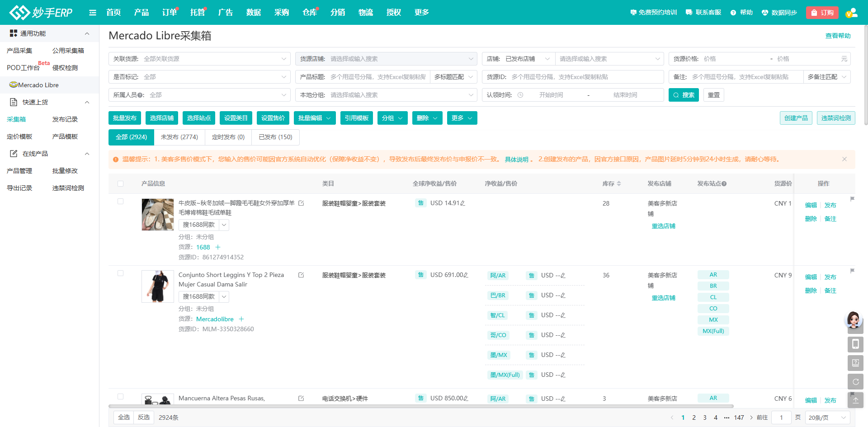The image size is (868, 427).
Task: Close the orange warning tip banner
Action: click(x=844, y=159)
